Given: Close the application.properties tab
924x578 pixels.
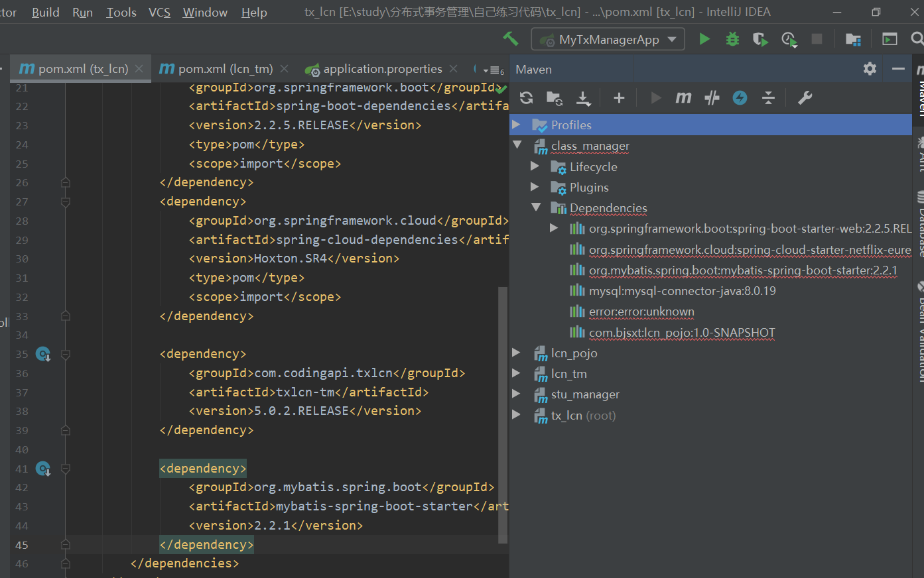Looking at the screenshot, I should [x=453, y=69].
